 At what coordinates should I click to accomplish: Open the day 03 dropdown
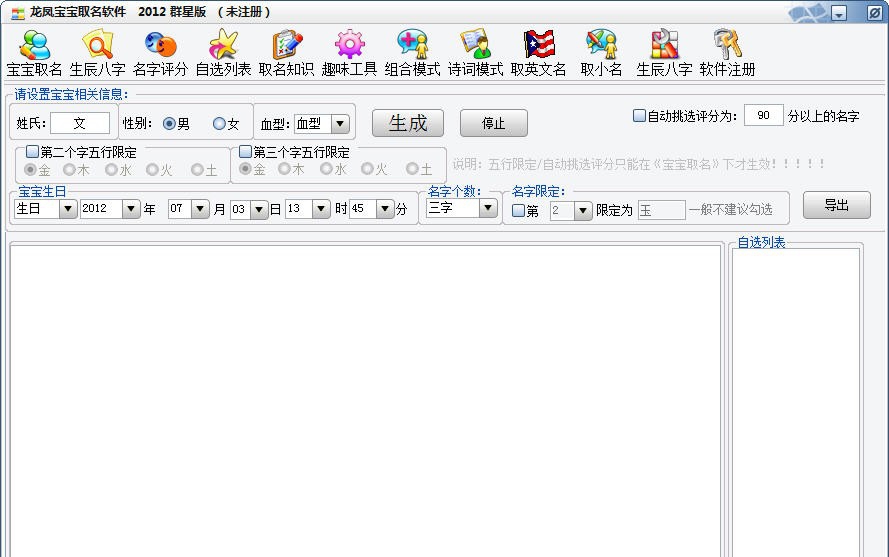(259, 210)
